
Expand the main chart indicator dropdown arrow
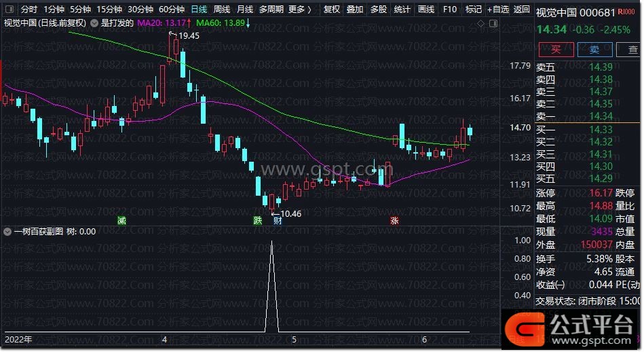(94, 23)
